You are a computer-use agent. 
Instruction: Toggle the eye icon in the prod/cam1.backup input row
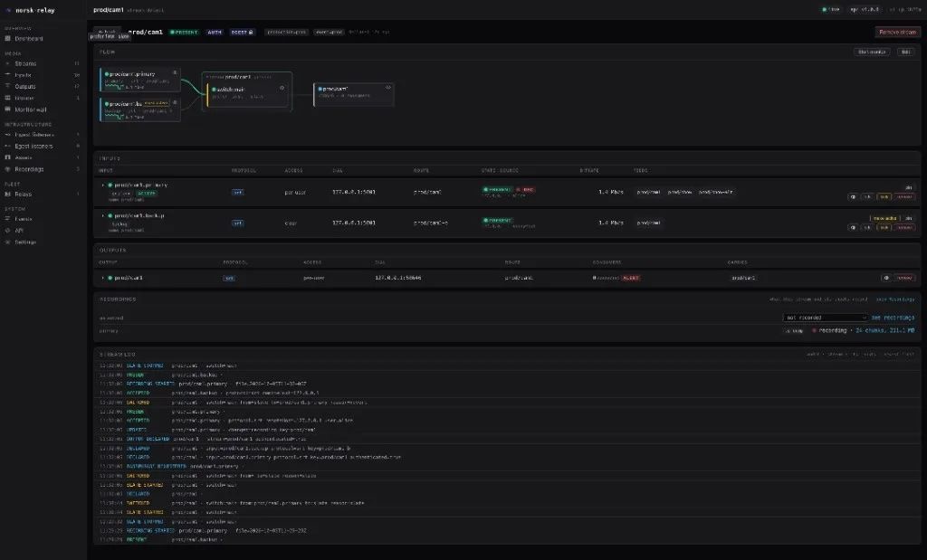[x=853, y=227]
